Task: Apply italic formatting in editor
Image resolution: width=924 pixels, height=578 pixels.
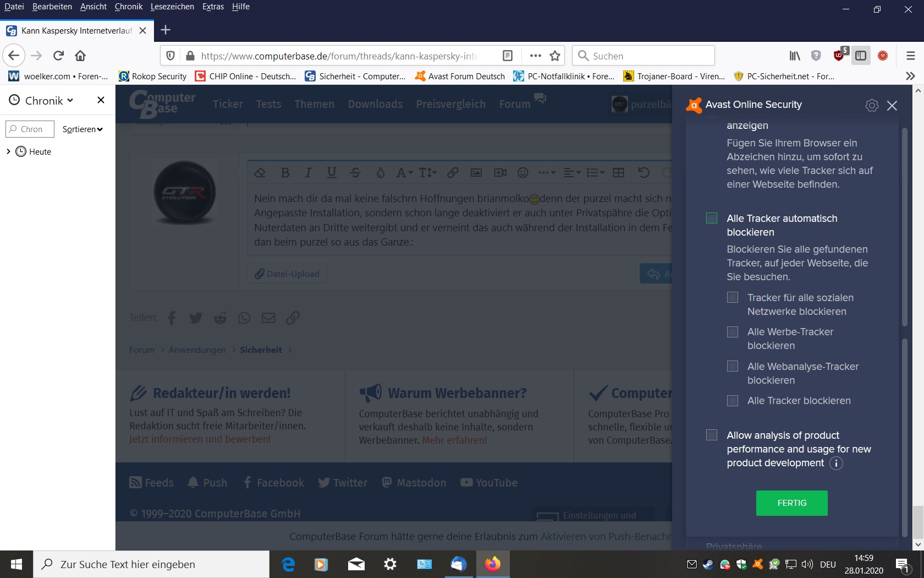Action: click(308, 173)
